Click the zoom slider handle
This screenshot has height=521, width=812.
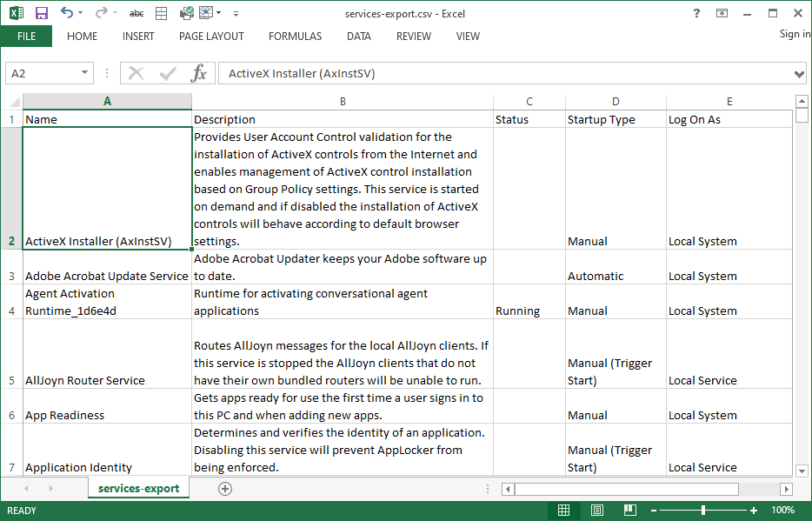pos(703,511)
